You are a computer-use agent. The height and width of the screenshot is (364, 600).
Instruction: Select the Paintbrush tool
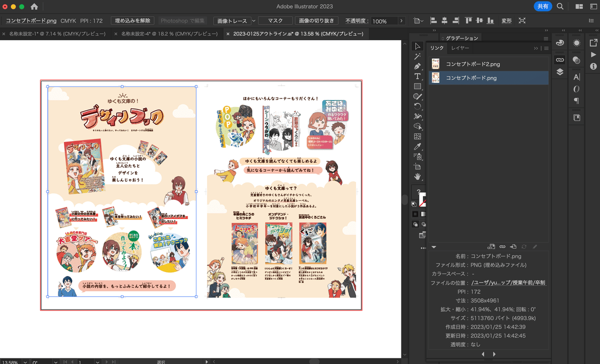coord(417,96)
